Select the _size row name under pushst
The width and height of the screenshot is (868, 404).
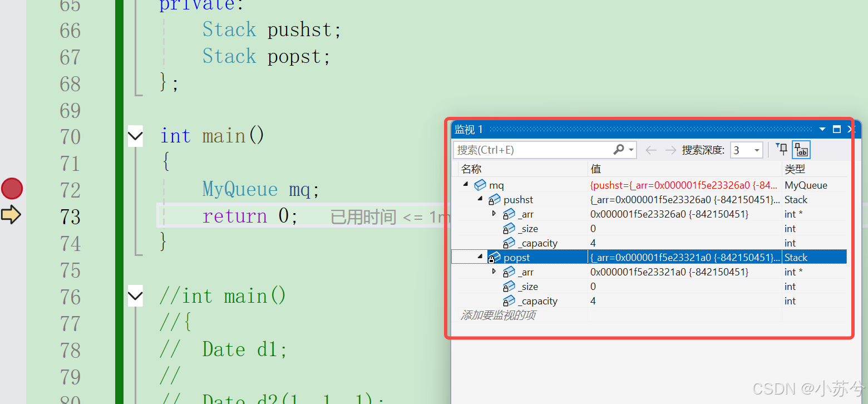coord(528,229)
